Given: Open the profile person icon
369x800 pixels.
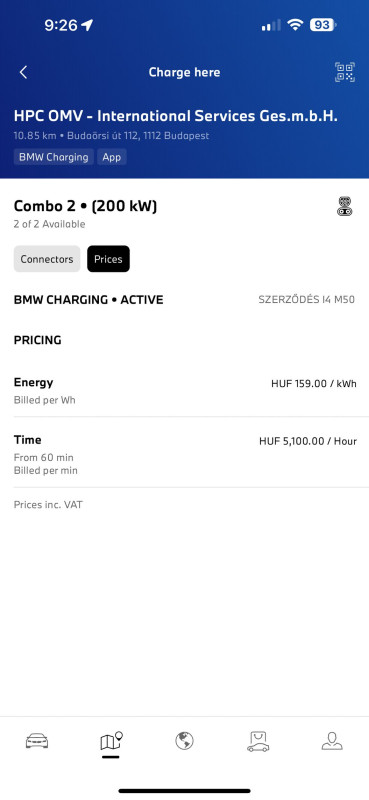Looking at the screenshot, I should click(x=332, y=741).
